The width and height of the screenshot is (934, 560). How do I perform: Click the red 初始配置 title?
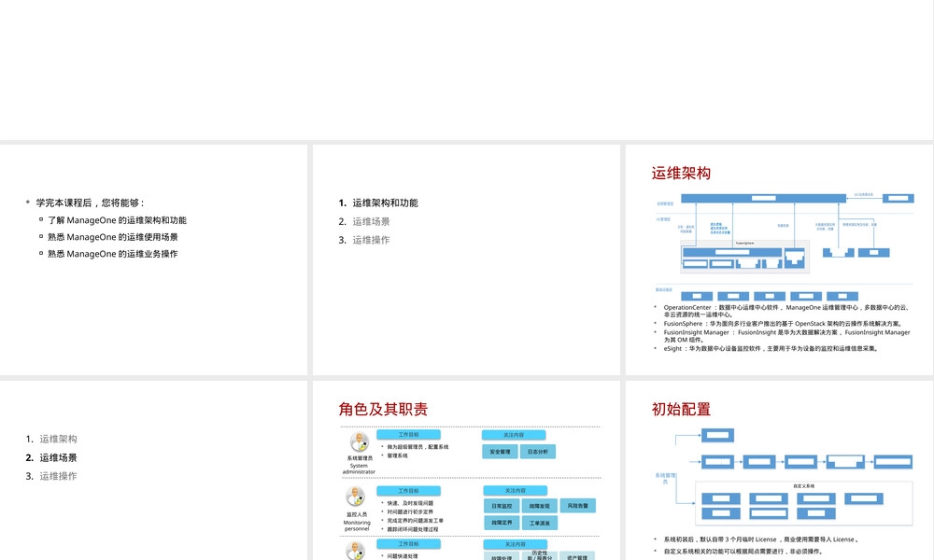(681, 409)
